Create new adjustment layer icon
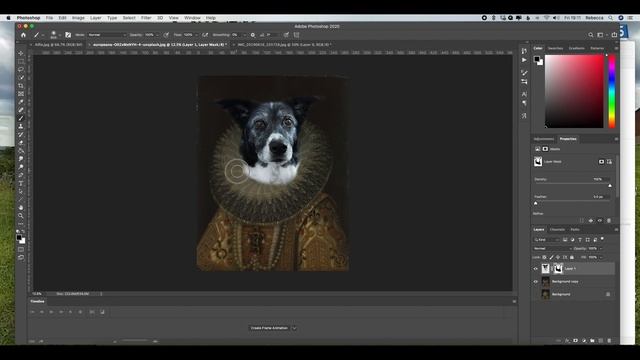The width and height of the screenshot is (640, 360). click(x=584, y=340)
